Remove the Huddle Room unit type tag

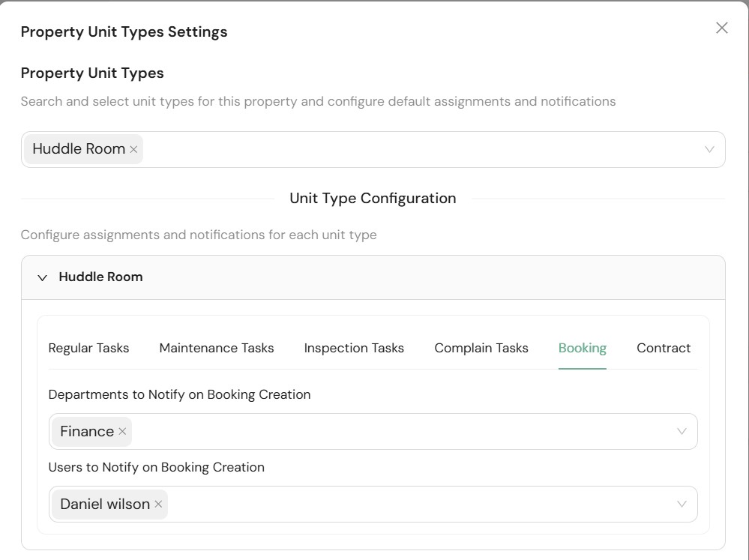click(x=133, y=150)
